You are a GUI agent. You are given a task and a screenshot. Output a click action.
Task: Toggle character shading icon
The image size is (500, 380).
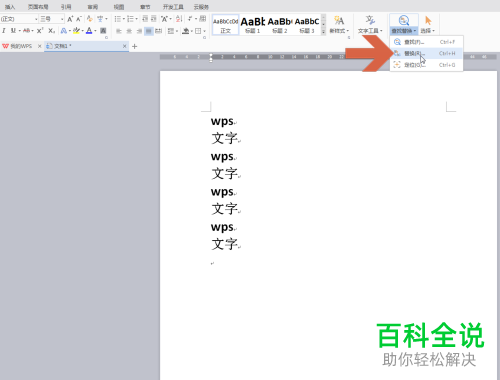(x=103, y=31)
